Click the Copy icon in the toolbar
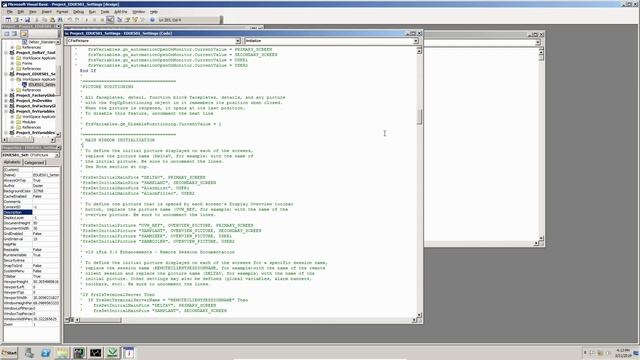Screen dimensions: 640x360 [44, 20]
